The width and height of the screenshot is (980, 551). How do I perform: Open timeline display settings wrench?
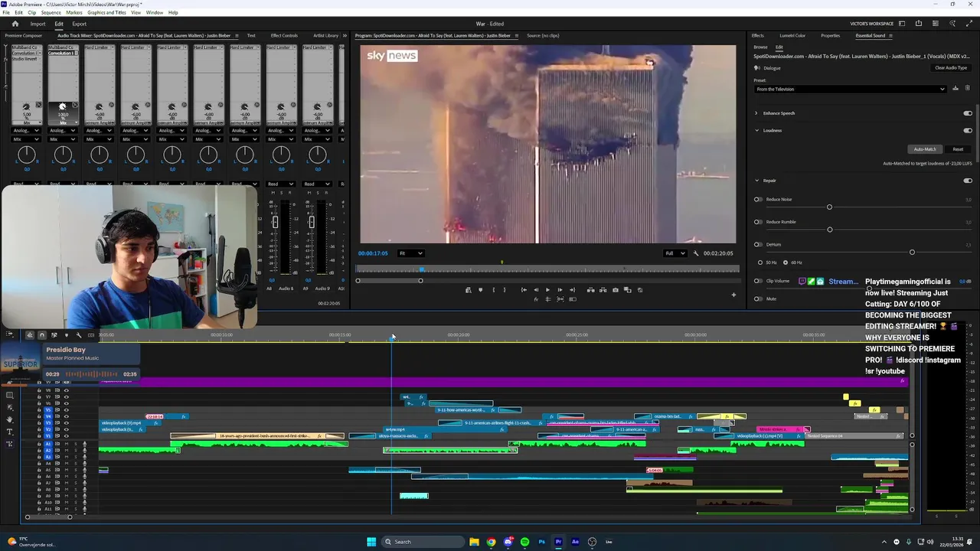pos(79,335)
